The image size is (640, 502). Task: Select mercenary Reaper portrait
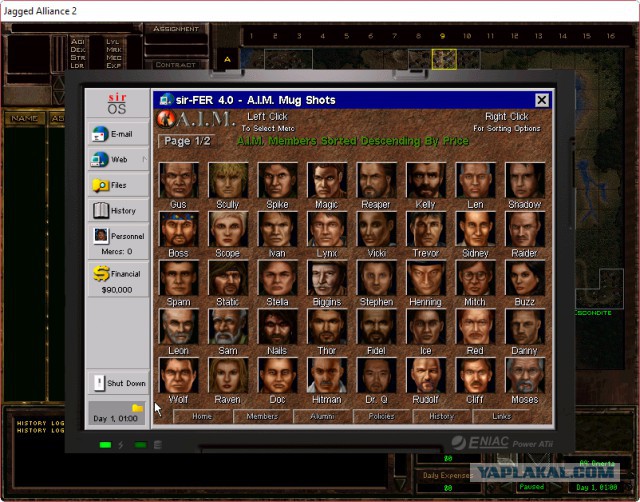pyautogui.click(x=376, y=180)
